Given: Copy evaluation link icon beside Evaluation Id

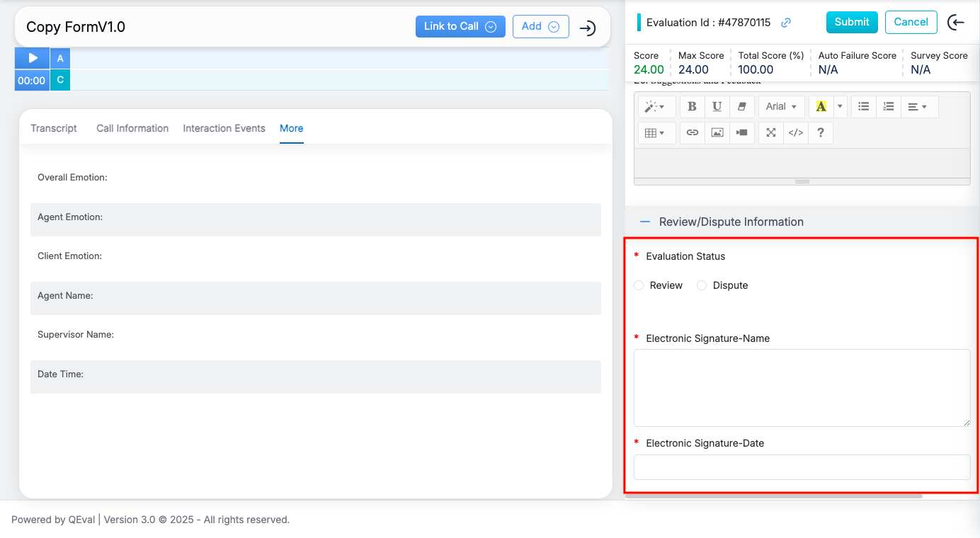Looking at the screenshot, I should click(x=785, y=23).
